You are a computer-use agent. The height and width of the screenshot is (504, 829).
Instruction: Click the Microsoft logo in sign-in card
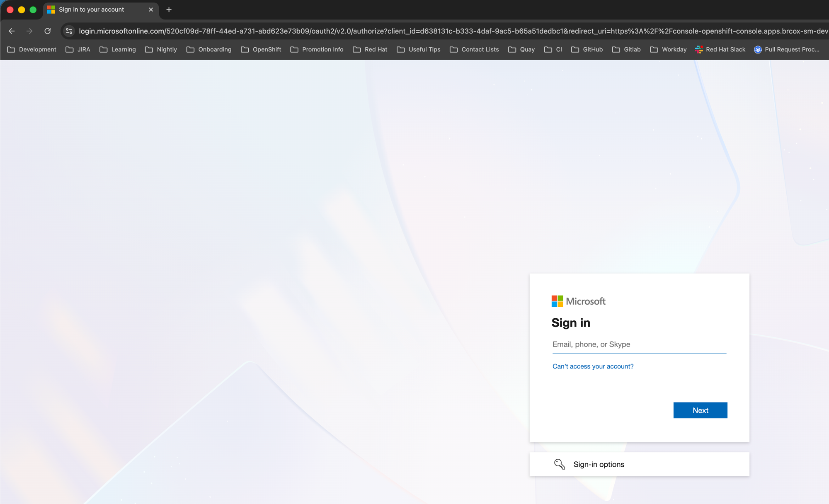[578, 301]
